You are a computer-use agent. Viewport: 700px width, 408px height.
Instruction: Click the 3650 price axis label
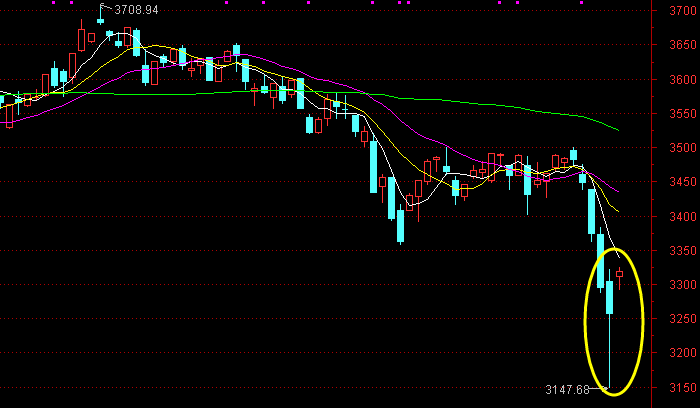coord(683,45)
